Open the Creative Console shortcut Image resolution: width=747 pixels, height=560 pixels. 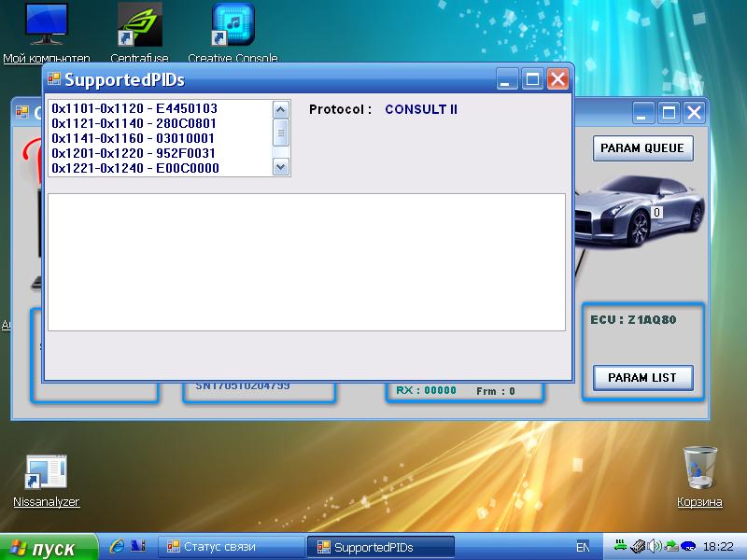[233, 25]
